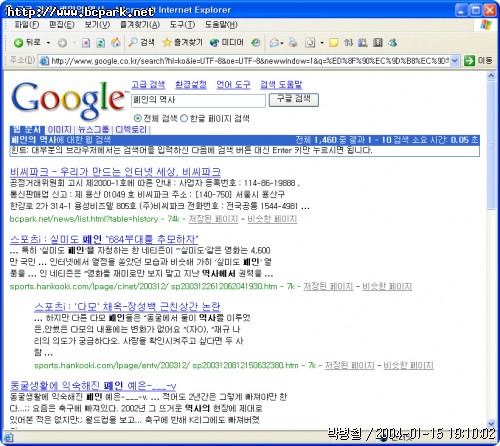Open the 도구(T) menu
Viewport: 500px width, 446px height.
click(182, 25)
